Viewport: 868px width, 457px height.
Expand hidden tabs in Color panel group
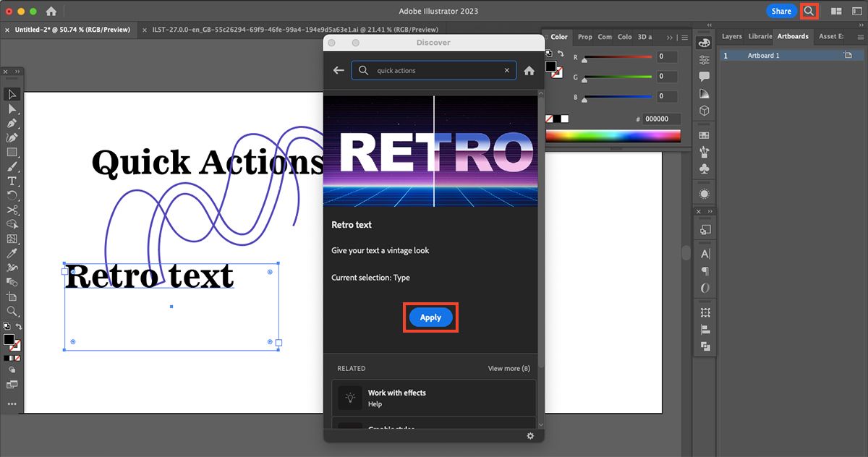670,37
